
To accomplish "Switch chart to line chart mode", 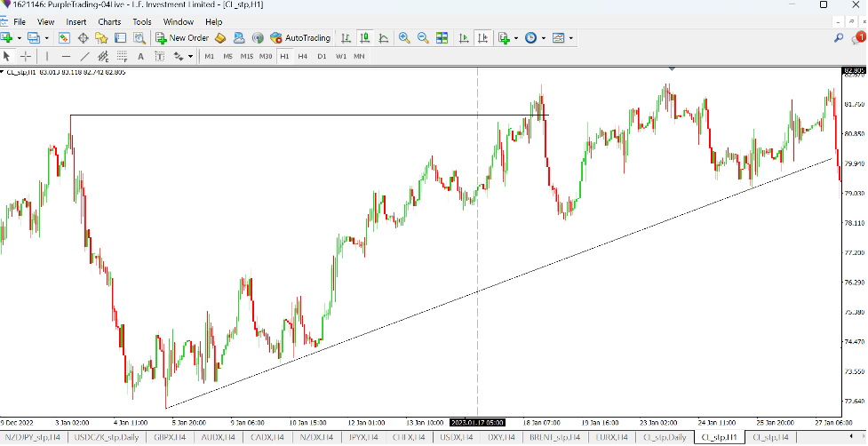I will (383, 37).
